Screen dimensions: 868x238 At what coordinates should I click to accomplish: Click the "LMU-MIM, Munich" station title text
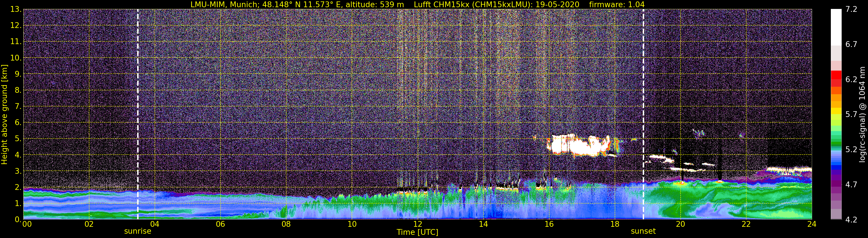(225, 4)
